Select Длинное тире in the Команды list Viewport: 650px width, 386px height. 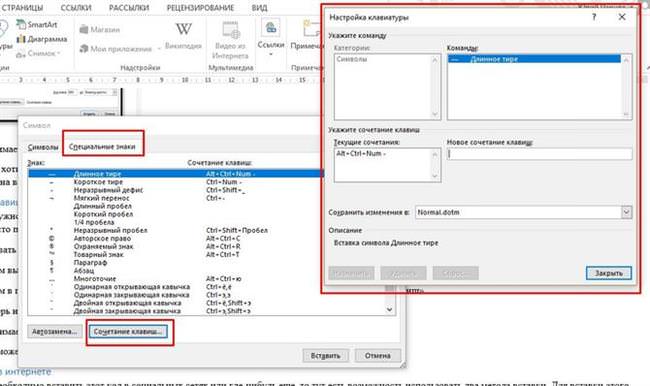(534, 59)
